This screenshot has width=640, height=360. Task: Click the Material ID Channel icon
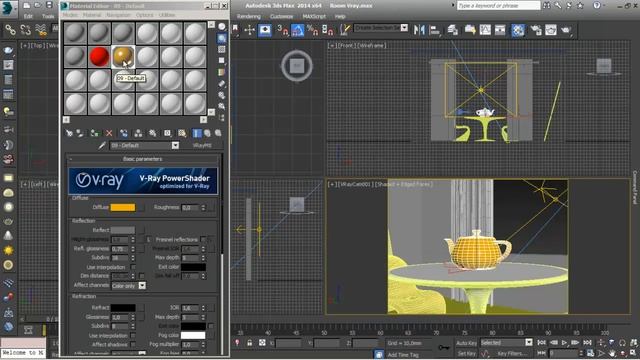tap(167, 133)
